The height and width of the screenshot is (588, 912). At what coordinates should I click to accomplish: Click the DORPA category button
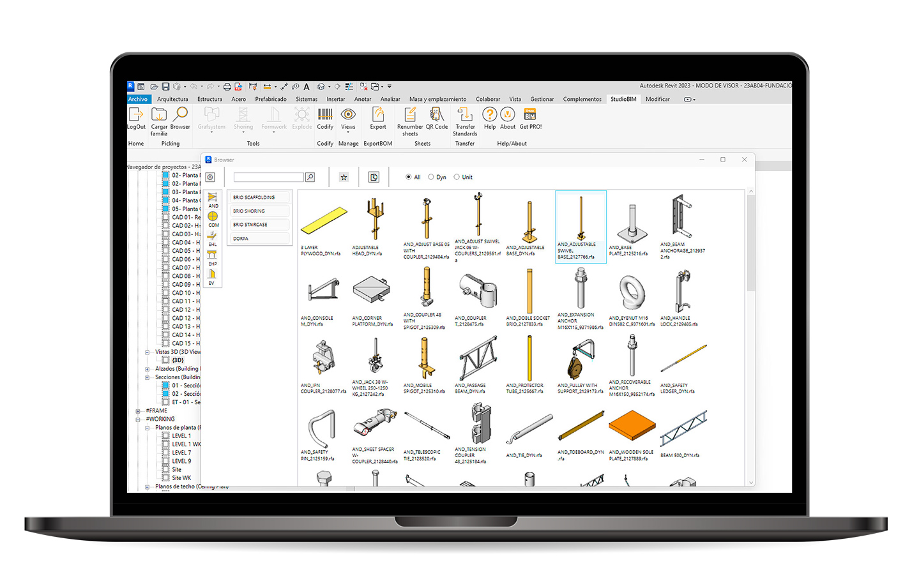coord(258,238)
